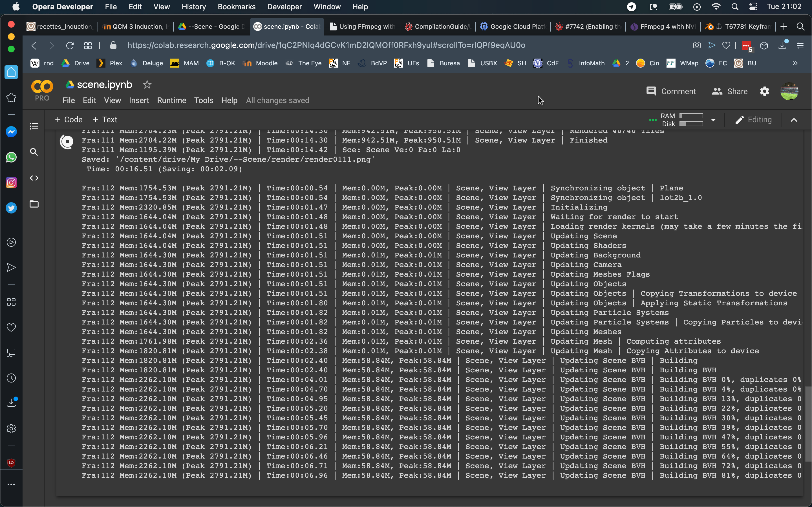Show more bookmarks bar items chevron
Screen dimensions: 812x507
[795, 63]
